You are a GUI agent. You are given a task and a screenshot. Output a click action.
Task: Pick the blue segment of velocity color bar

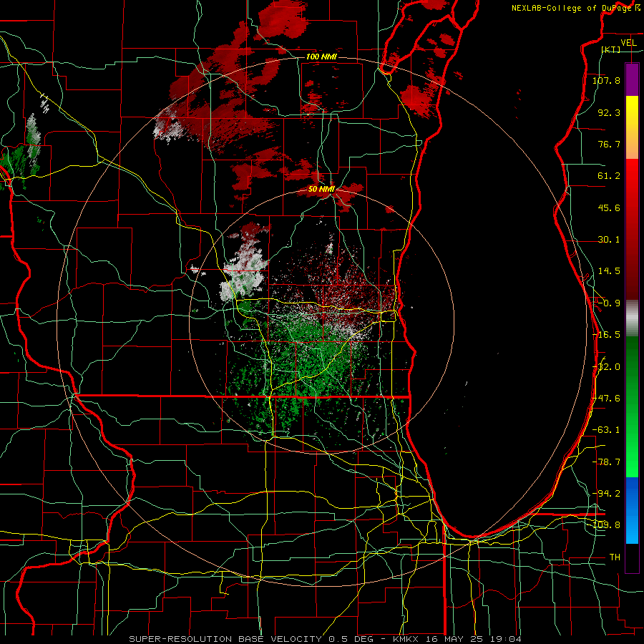click(x=632, y=510)
